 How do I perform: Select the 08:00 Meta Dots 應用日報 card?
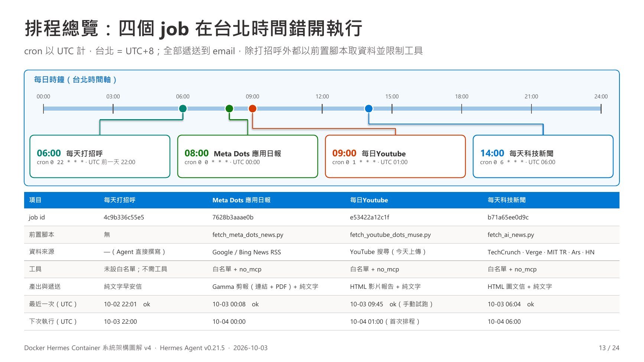[x=248, y=156]
